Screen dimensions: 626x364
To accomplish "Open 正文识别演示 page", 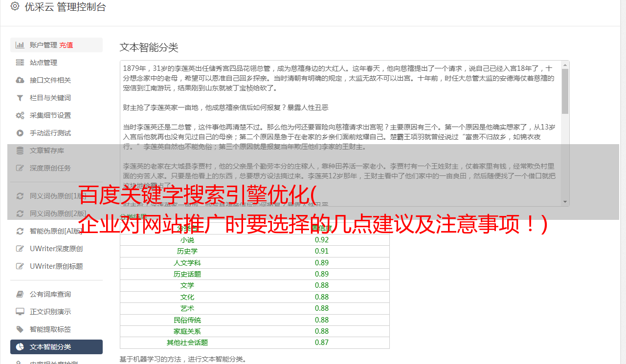I will click(x=56, y=312).
